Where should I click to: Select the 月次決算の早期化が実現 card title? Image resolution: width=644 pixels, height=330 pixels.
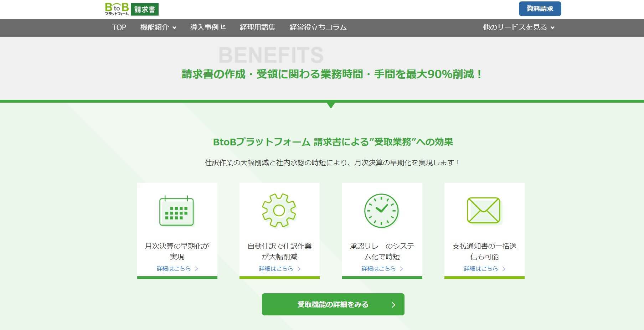tap(177, 251)
